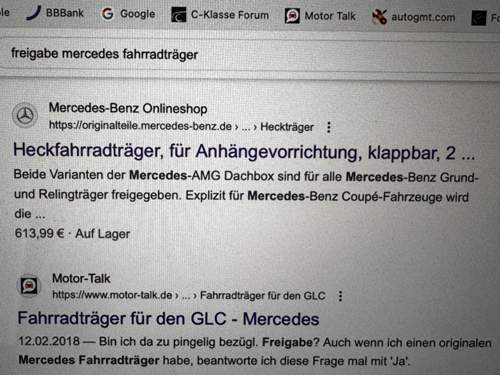Open the Motor Talk bookmark
Screen dimensions: 500x375
(320, 16)
